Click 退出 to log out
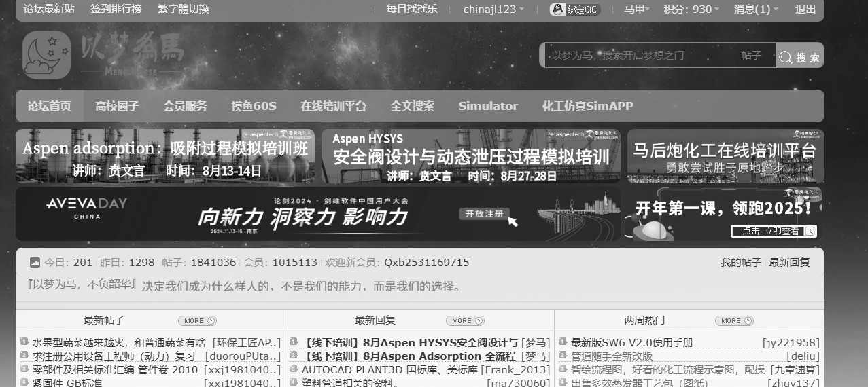The height and width of the screenshot is (387, 868). tap(805, 10)
